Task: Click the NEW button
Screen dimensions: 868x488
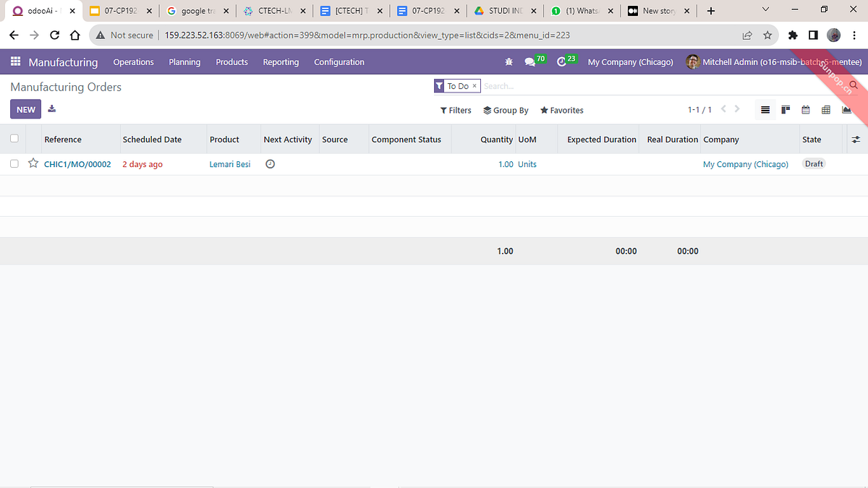Action: pos(26,110)
